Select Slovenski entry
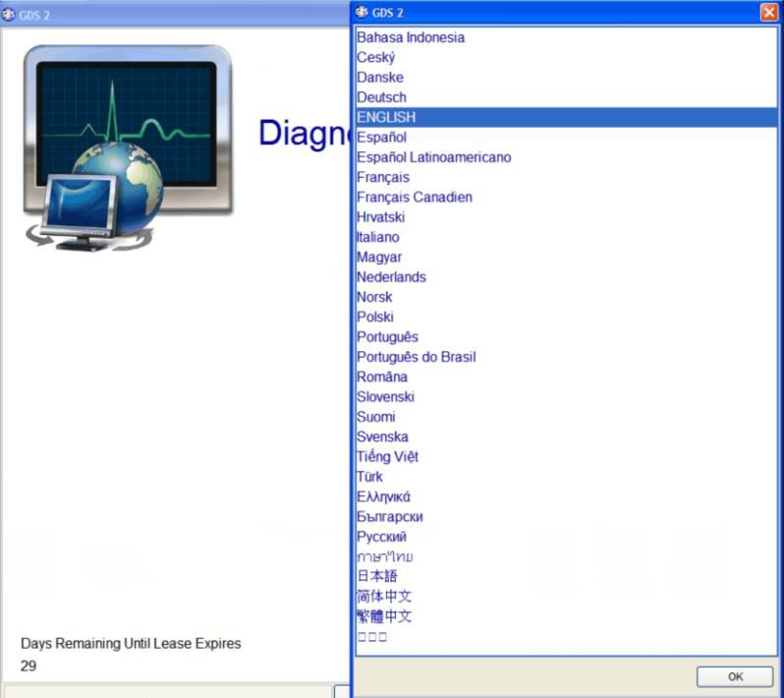Image resolution: width=784 pixels, height=698 pixels. (566, 397)
